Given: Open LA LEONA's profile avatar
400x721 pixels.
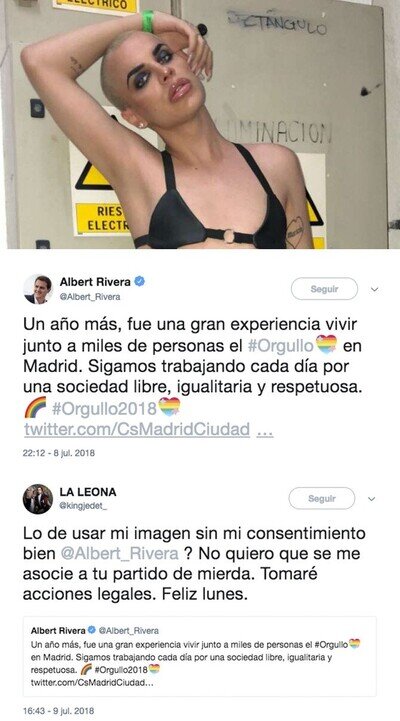Looking at the screenshot, I should pyautogui.click(x=38, y=499).
